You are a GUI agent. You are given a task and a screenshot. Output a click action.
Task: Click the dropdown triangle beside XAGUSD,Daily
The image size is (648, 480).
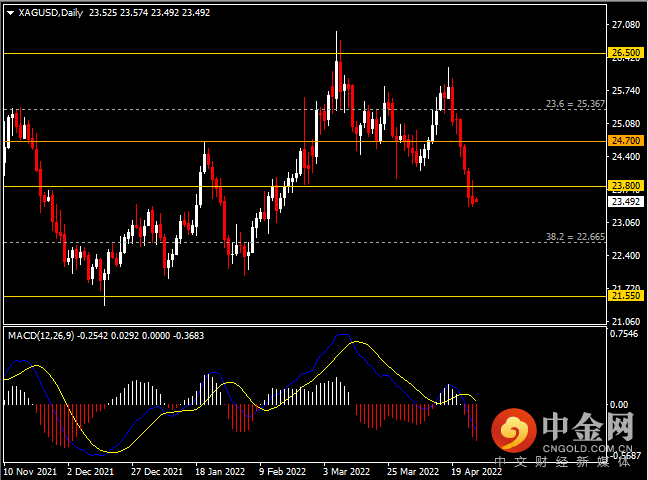pos(11,13)
